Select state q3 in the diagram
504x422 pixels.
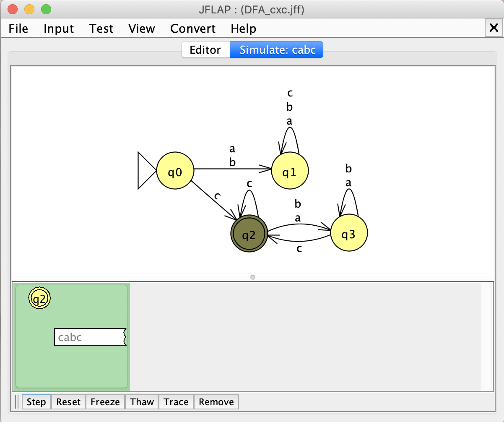click(x=349, y=233)
